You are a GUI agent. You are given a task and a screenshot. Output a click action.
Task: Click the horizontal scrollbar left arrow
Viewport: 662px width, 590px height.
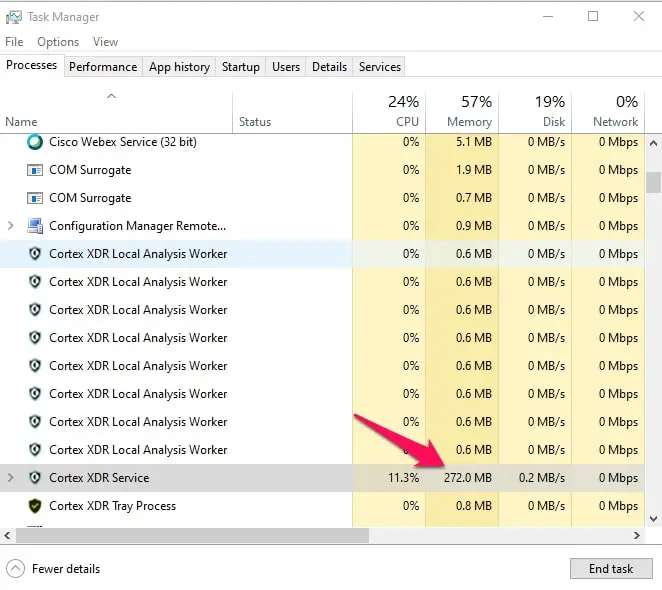pos(7,536)
